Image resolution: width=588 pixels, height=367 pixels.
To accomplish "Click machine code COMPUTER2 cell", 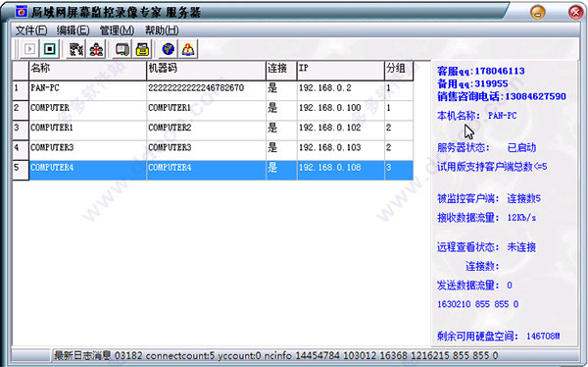I will (x=206, y=131).
